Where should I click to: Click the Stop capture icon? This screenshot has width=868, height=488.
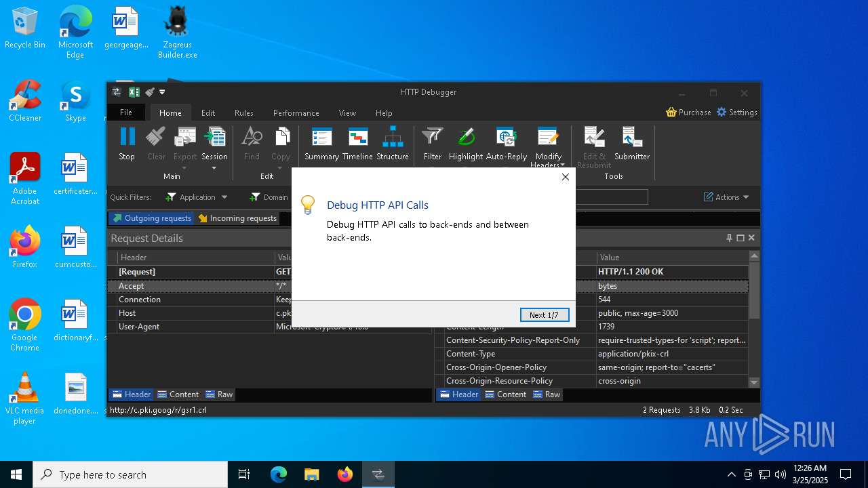coord(127,137)
